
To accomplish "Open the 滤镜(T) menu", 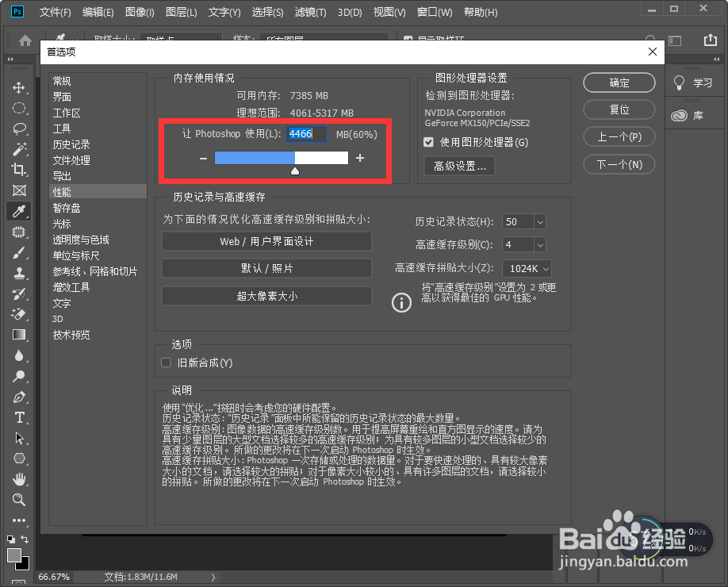I will coord(310,12).
